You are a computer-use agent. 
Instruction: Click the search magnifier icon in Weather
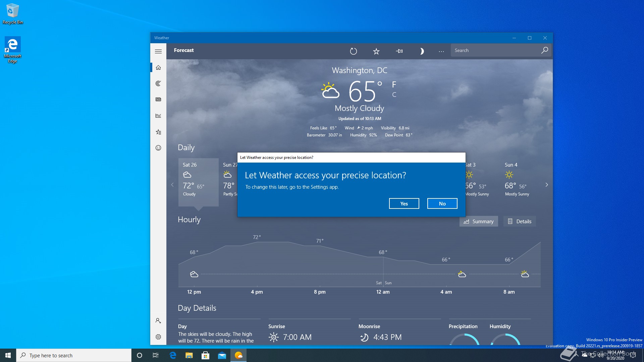coord(544,50)
